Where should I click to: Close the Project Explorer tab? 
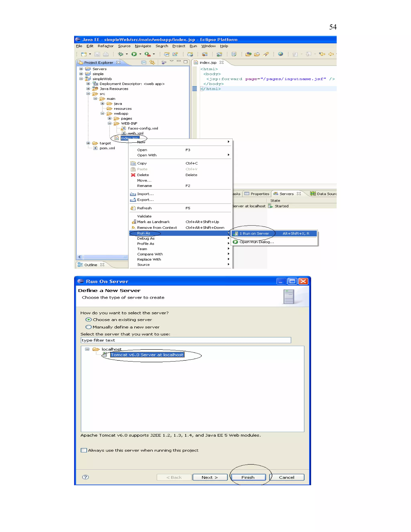pyautogui.click(x=118, y=62)
